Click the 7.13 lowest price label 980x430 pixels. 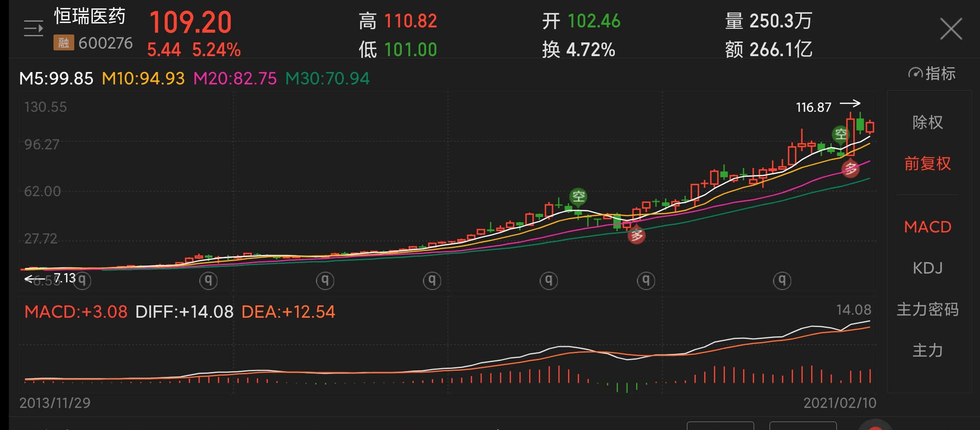click(65, 278)
